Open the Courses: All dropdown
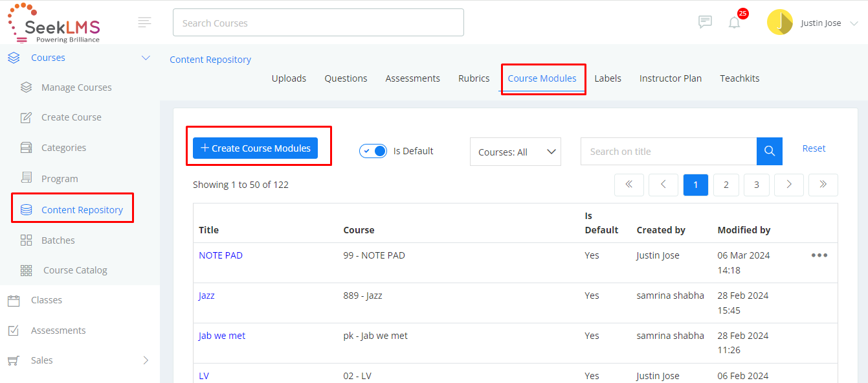Image resolution: width=868 pixels, height=383 pixels. click(515, 152)
